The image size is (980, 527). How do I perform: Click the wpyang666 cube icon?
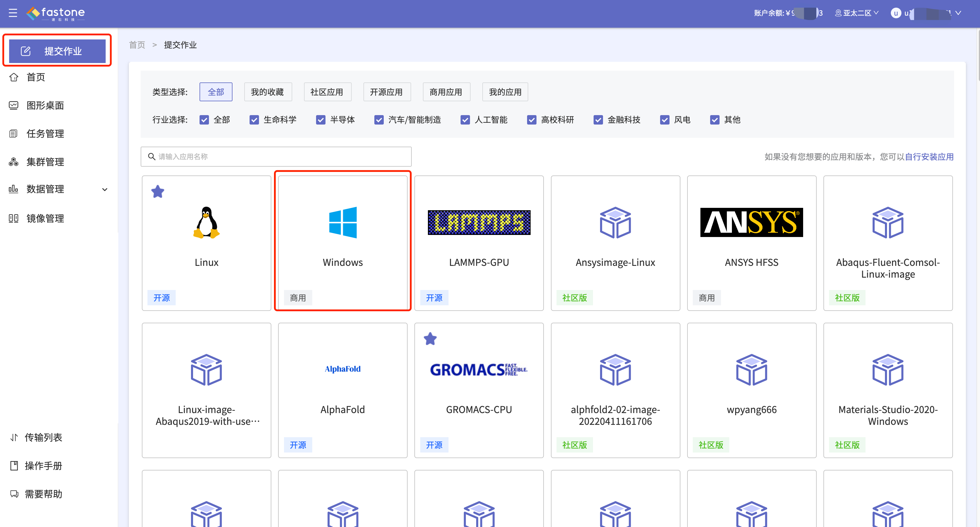[751, 370]
